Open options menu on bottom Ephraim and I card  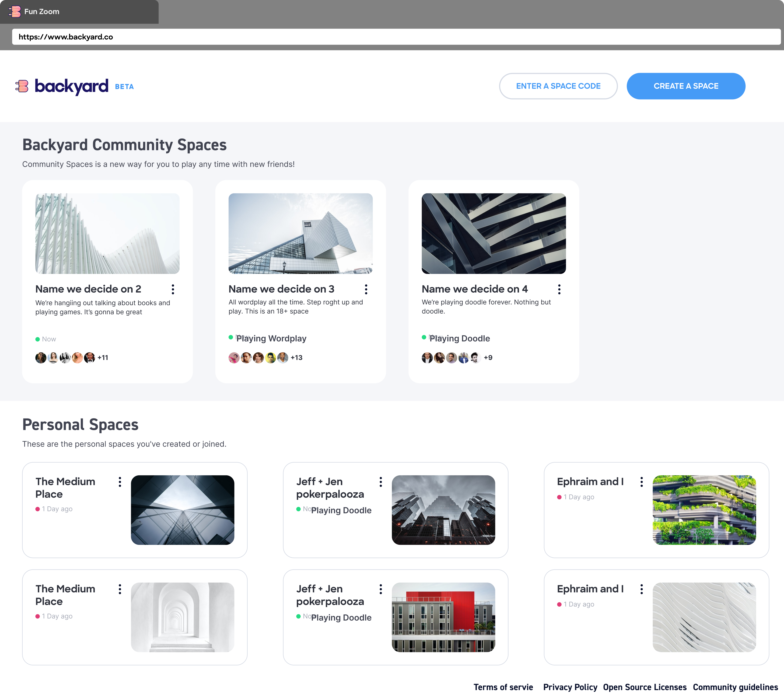(641, 589)
